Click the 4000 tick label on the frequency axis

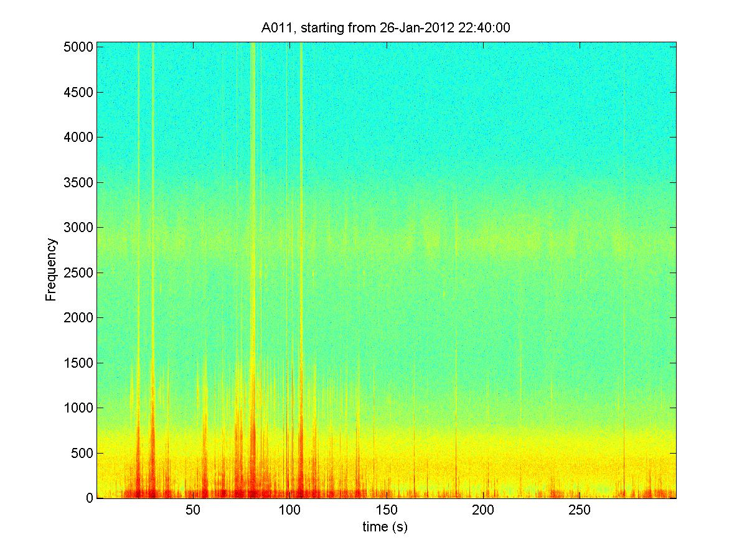click(x=78, y=137)
